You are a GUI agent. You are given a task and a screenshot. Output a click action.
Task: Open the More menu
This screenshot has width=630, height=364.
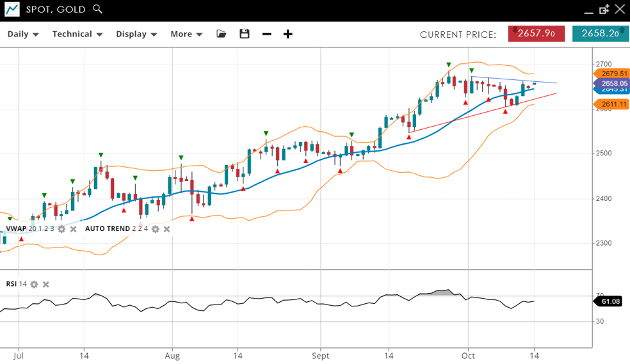pos(186,34)
